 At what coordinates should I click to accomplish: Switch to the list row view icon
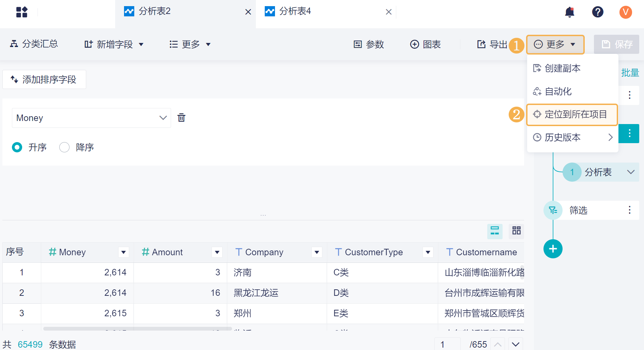pyautogui.click(x=495, y=231)
